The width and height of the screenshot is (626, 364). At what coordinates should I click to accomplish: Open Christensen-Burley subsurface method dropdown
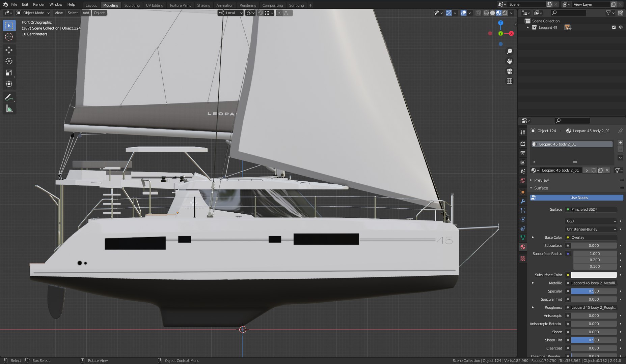591,229
